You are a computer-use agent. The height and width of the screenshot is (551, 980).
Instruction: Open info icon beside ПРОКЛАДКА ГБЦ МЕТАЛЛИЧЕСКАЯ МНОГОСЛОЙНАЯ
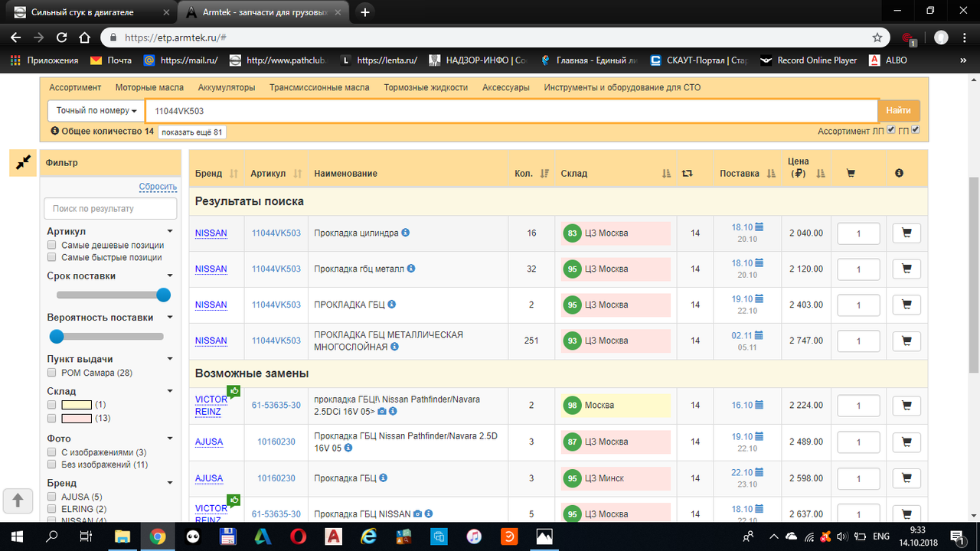[x=394, y=347]
